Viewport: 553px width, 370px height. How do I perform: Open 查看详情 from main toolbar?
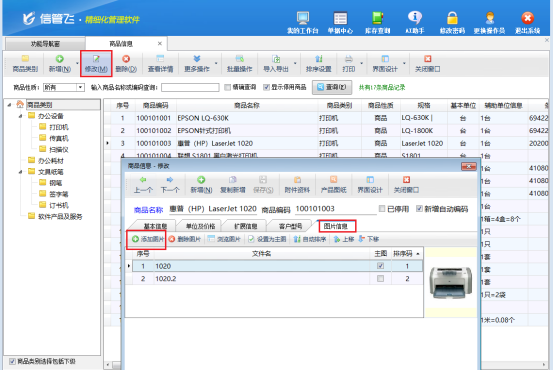point(160,63)
